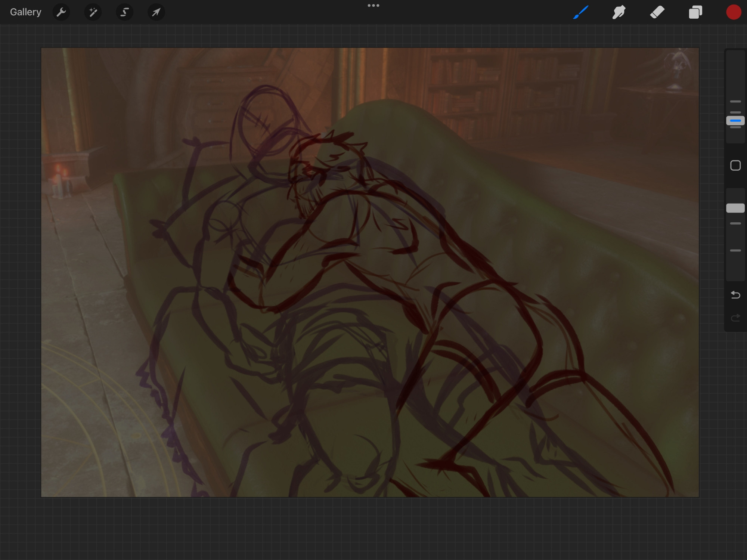Image resolution: width=747 pixels, height=560 pixels.
Task: Open the Actions wrench menu
Action: coord(61,12)
